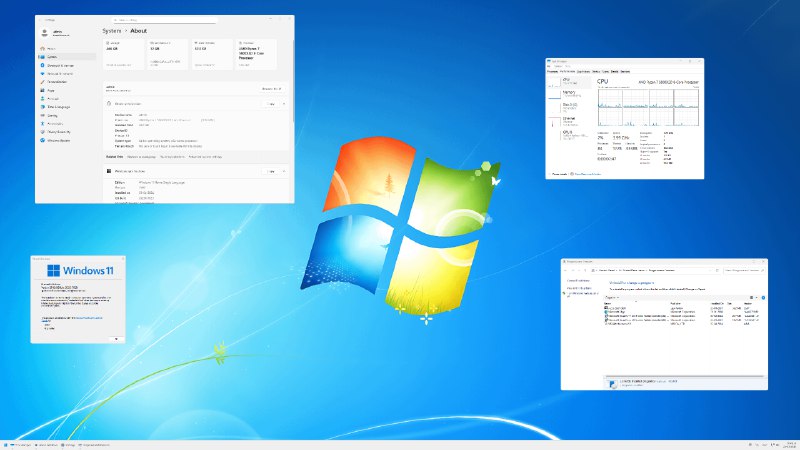
Task: Sort programs by Installed On column
Action: 717,304
